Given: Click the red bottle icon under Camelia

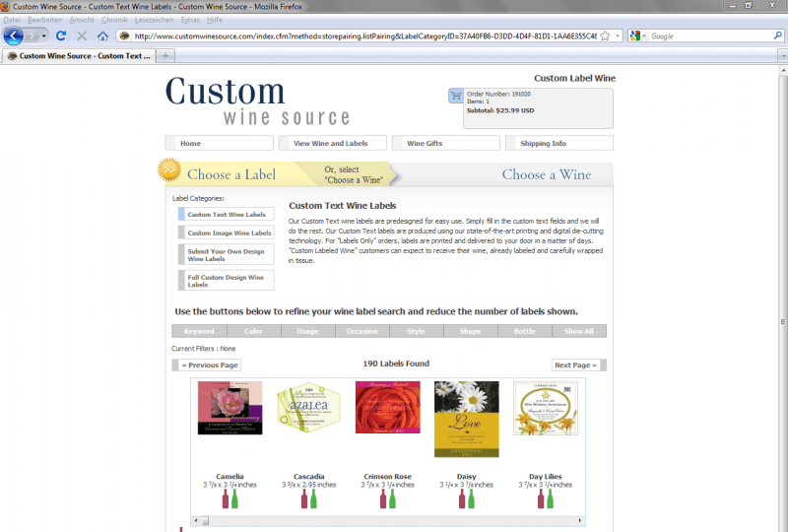Looking at the screenshot, I should tap(226, 499).
